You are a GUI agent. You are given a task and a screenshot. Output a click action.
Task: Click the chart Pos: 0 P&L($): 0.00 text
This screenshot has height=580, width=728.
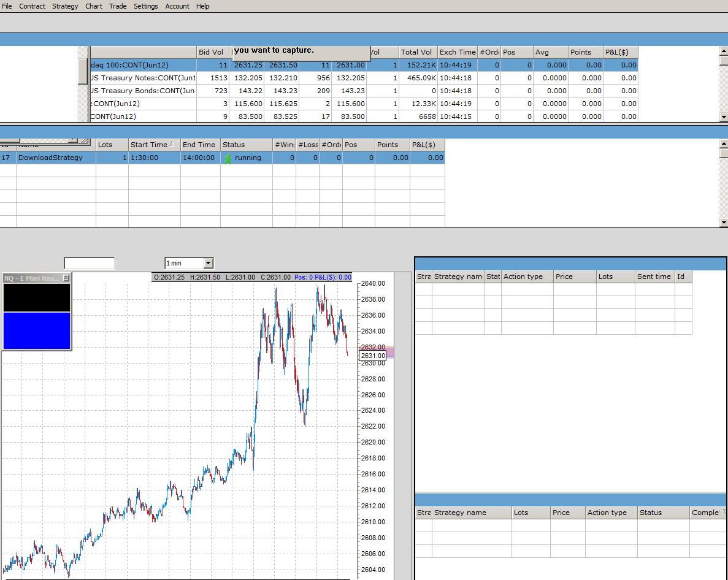[x=323, y=277]
